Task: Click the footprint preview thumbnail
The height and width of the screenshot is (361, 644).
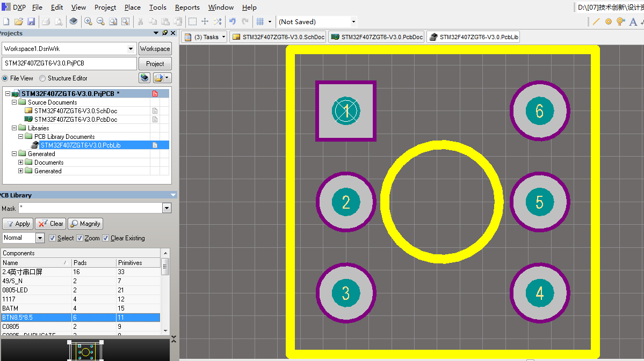Action: 85,351
